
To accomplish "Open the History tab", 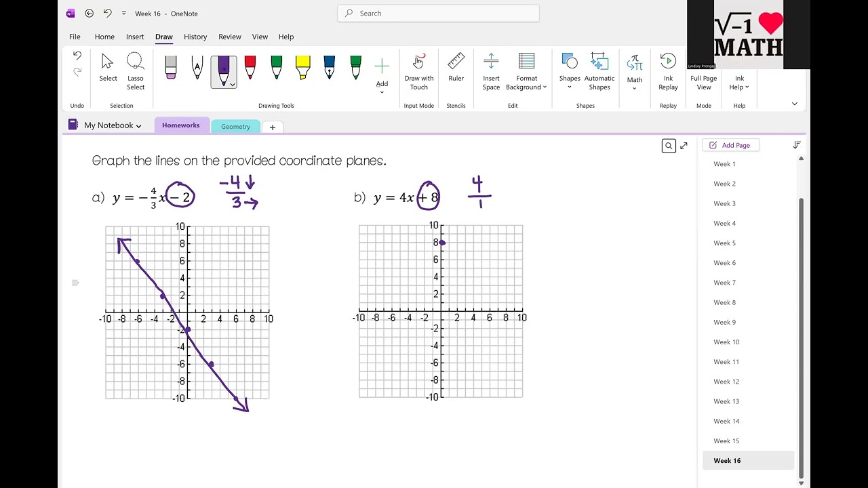I will coord(195,37).
